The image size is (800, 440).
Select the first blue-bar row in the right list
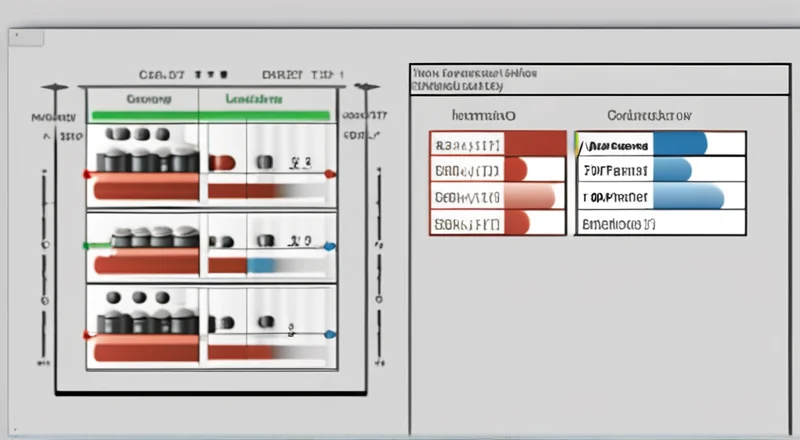660,144
